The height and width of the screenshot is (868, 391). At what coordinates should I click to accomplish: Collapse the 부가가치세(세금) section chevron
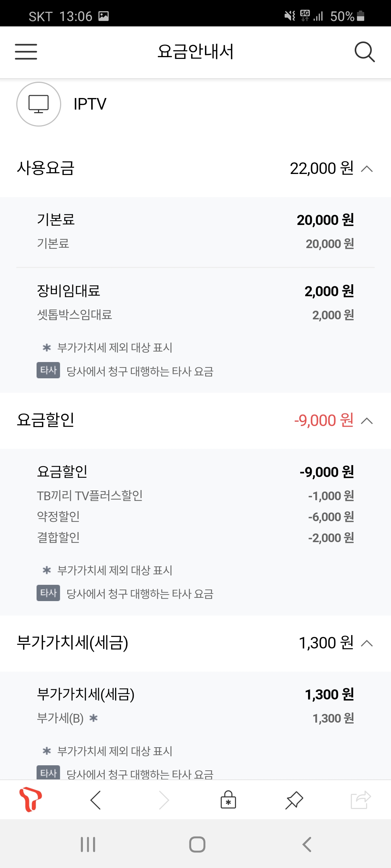[x=367, y=643]
